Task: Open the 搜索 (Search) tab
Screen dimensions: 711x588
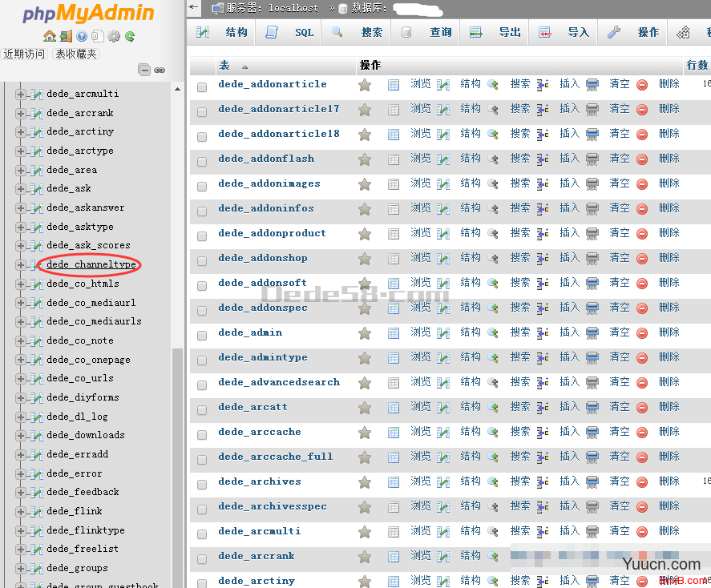Action: 357,32
